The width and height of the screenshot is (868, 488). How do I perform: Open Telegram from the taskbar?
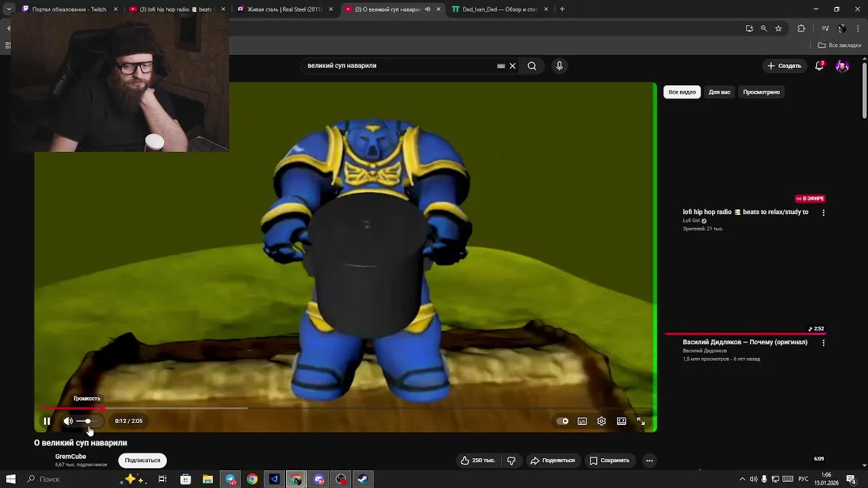(231, 479)
